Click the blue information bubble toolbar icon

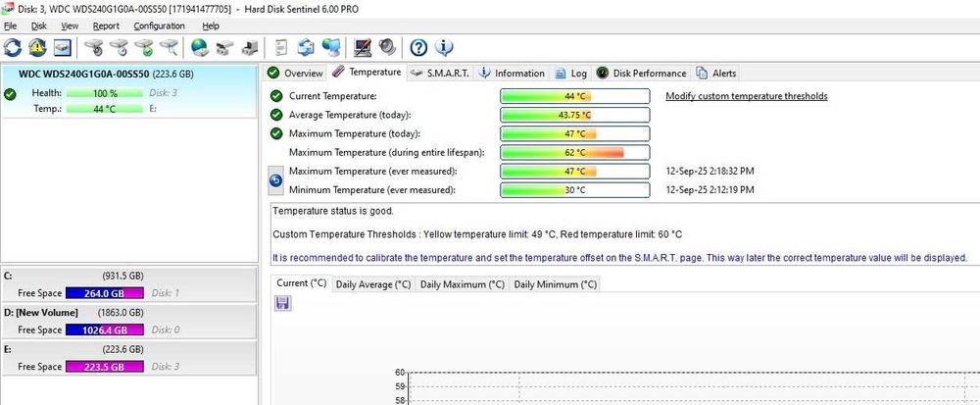[x=444, y=47]
